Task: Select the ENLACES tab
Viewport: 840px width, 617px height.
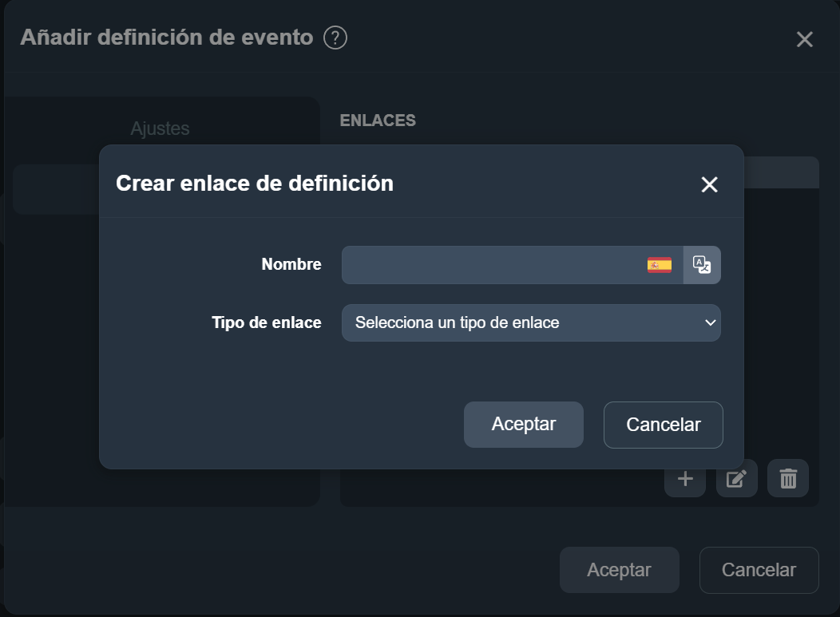Action: pyautogui.click(x=377, y=120)
